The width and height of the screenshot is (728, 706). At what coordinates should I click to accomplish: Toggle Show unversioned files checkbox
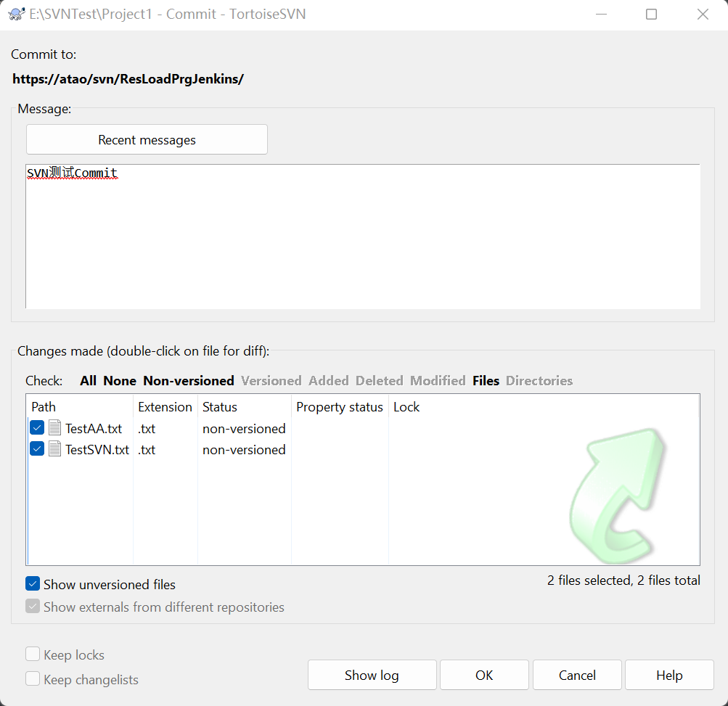[x=33, y=584]
